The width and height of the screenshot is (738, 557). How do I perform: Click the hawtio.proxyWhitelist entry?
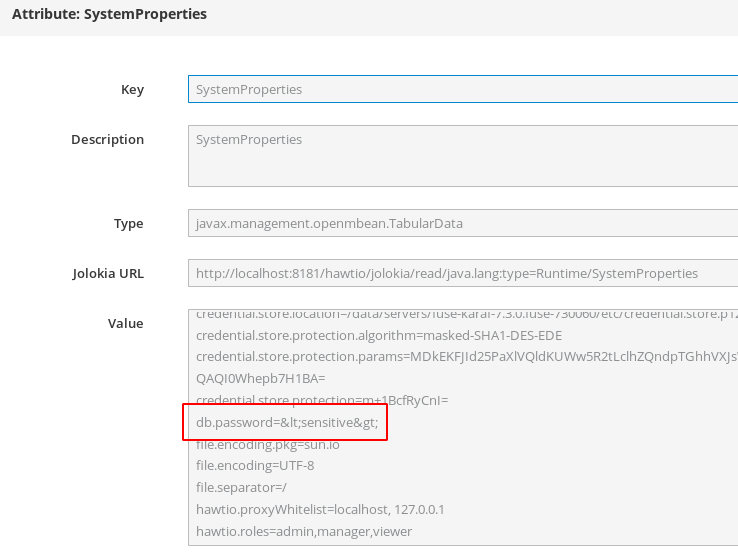click(x=320, y=510)
